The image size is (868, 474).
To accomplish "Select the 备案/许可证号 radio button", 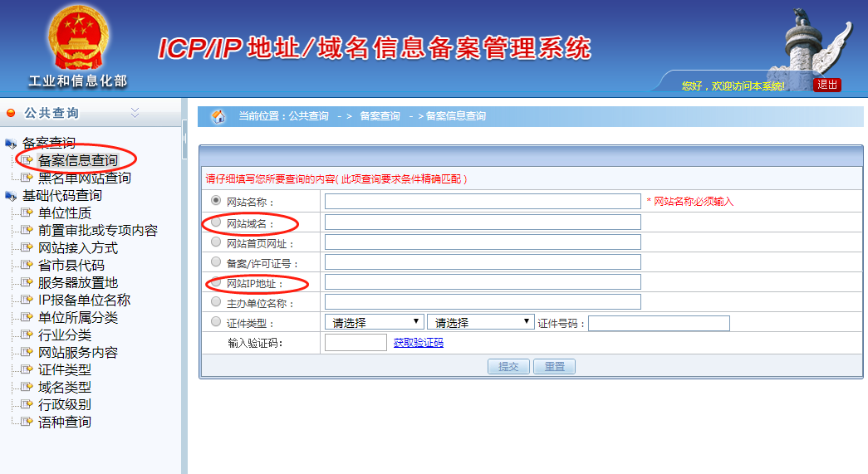I will click(216, 261).
